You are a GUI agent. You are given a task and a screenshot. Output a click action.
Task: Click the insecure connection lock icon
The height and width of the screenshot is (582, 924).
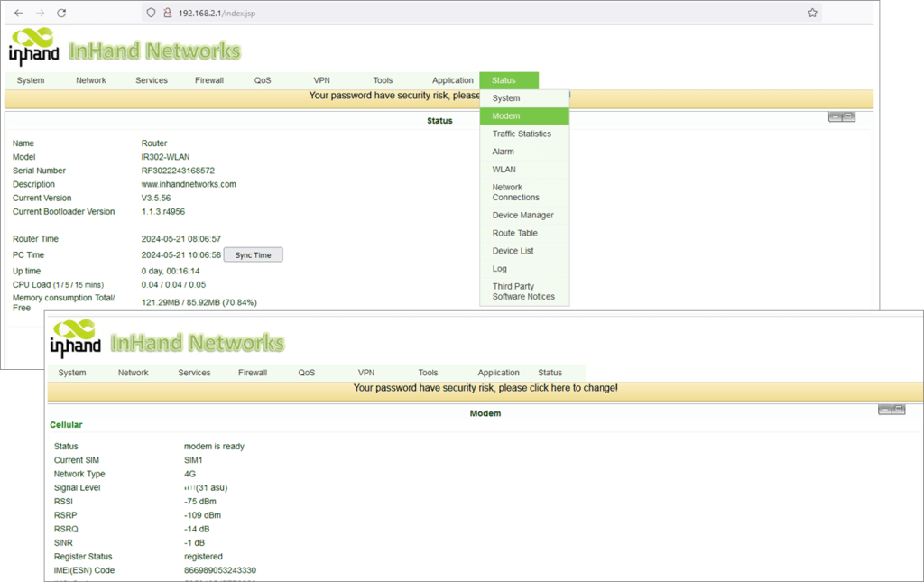coord(167,13)
